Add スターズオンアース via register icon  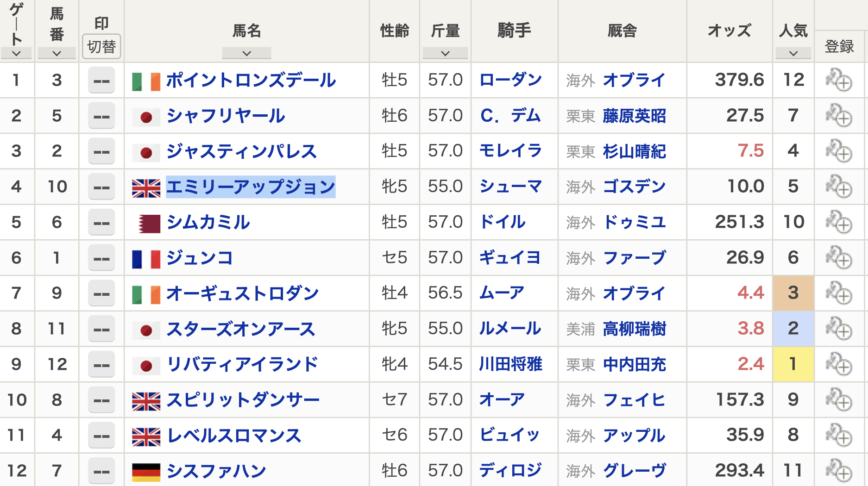[838, 329]
